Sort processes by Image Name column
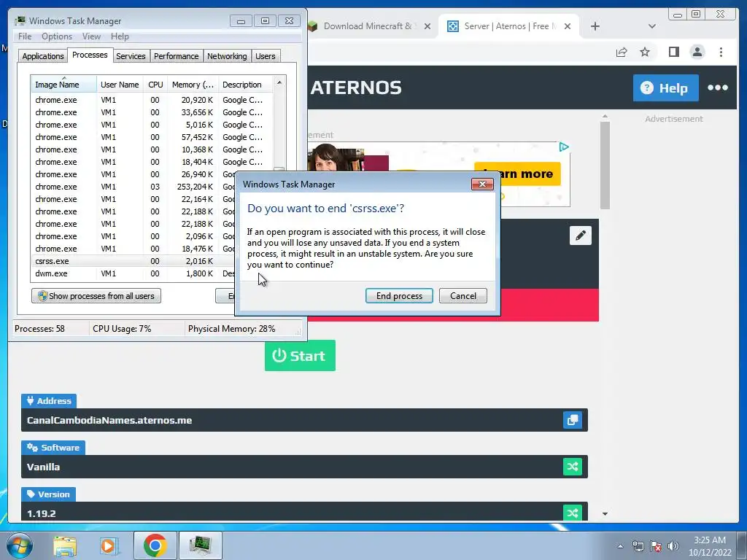The height and width of the screenshot is (560, 747). (64, 85)
